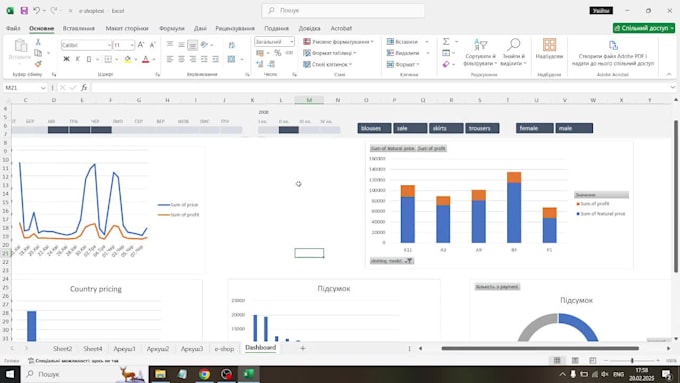Screen dimensions: 680x383
Task: Toggle bold formatting (Ж)
Action: (66, 59)
